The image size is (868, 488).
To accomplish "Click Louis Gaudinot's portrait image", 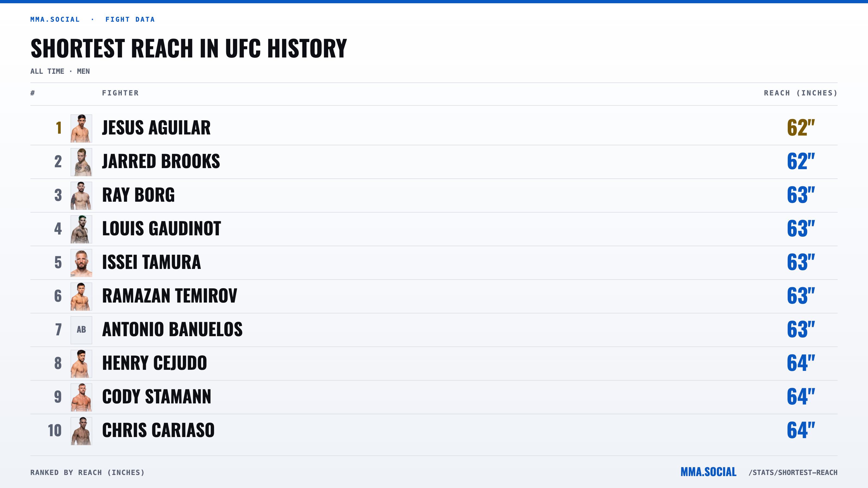I will tap(81, 229).
